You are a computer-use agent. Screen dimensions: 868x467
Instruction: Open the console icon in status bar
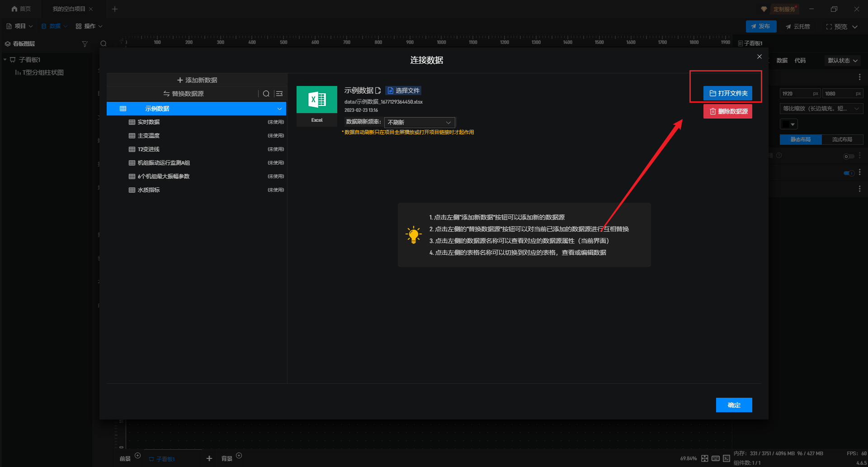point(726,458)
